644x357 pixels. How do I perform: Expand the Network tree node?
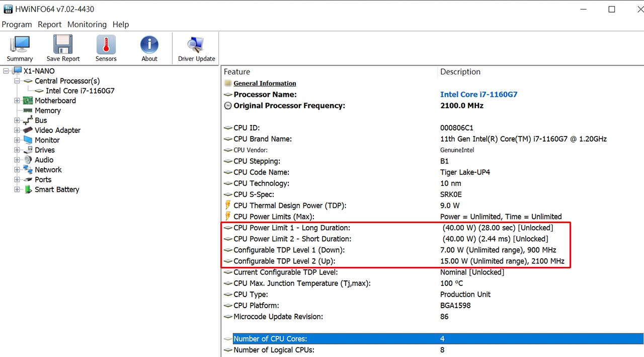(x=17, y=170)
